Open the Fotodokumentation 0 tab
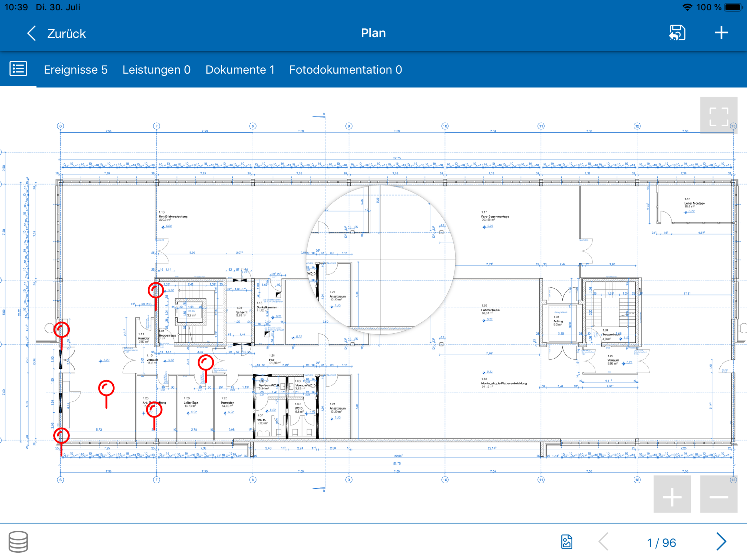747x560 pixels. (x=345, y=69)
